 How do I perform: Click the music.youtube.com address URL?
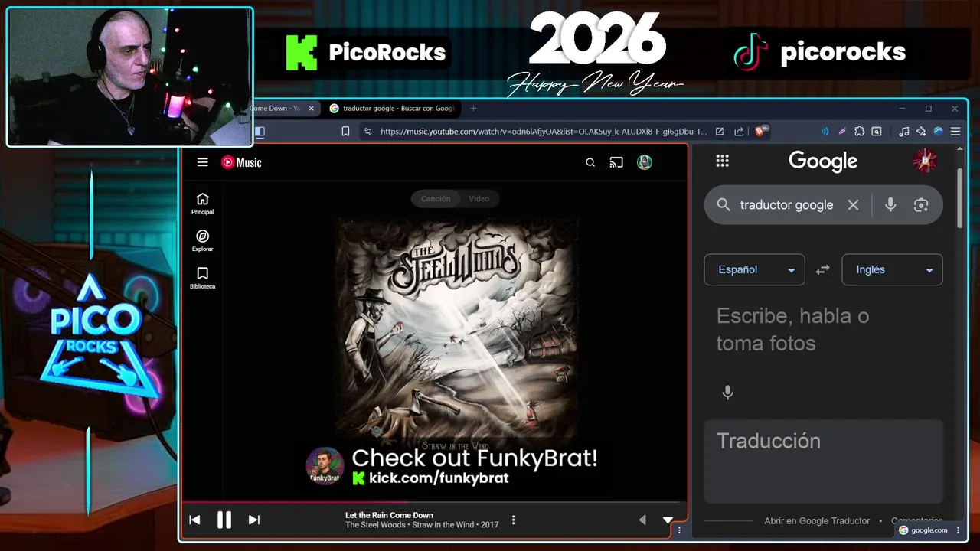(x=544, y=132)
